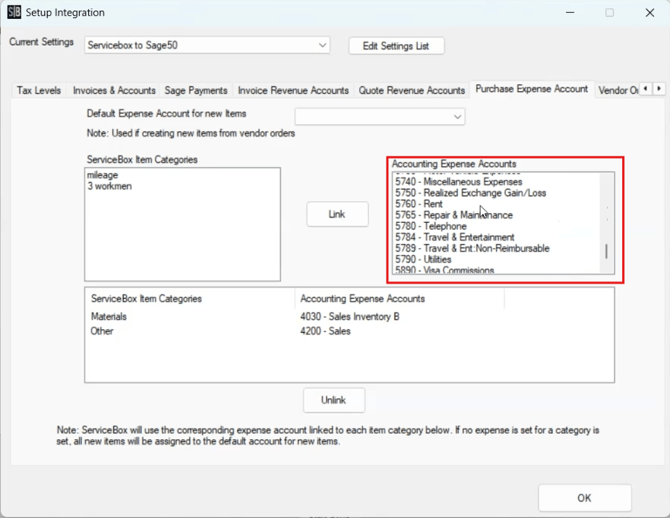Viewport: 670px width, 518px height.
Task: Click 4030 - Sales Inventory B cell
Action: coord(350,317)
